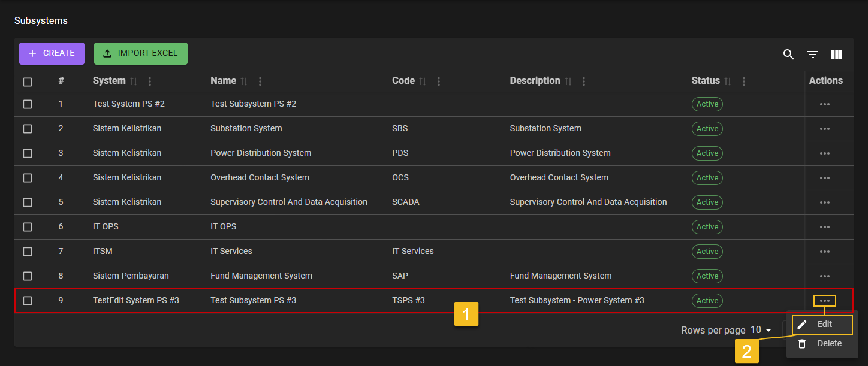Screen dimensions: 868x366
Task: Open Description column options menu
Action: [x=584, y=81]
